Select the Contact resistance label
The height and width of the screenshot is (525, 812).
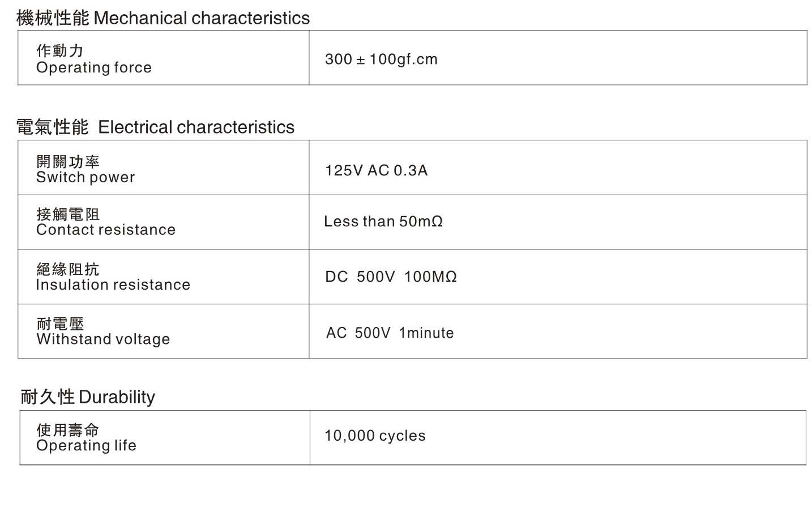click(x=106, y=230)
